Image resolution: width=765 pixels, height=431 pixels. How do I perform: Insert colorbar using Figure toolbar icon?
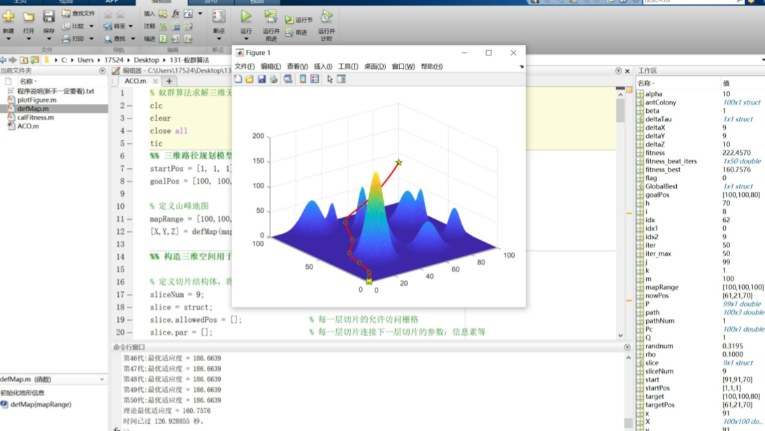click(x=301, y=79)
